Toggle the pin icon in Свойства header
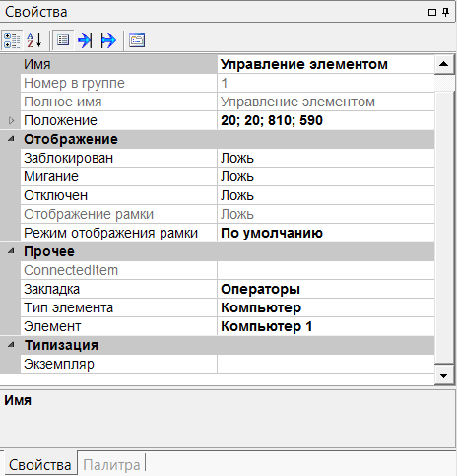458x476 pixels. pos(445,12)
